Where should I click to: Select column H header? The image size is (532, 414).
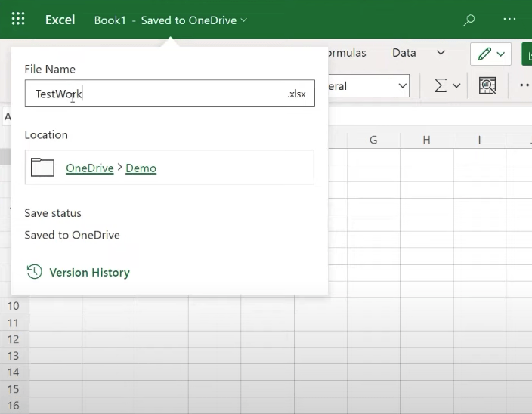point(426,140)
